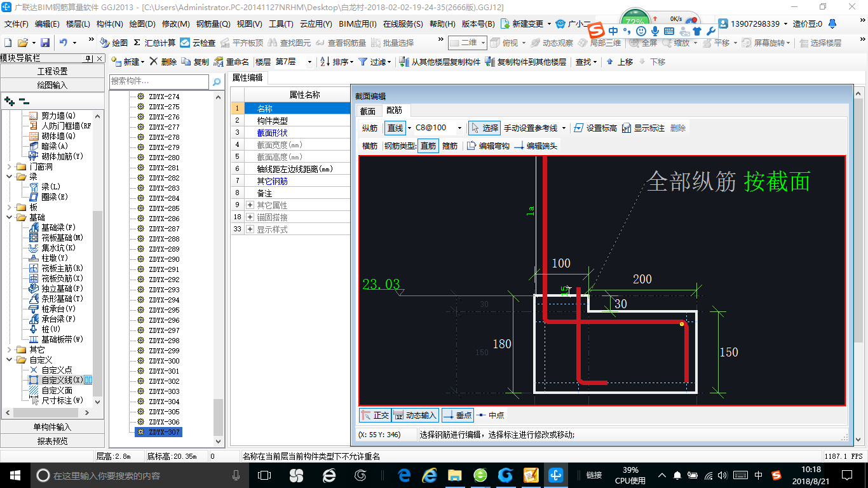Click 从其他楼层复制构件 button
This screenshot has width=868, height=488.
coord(440,62)
